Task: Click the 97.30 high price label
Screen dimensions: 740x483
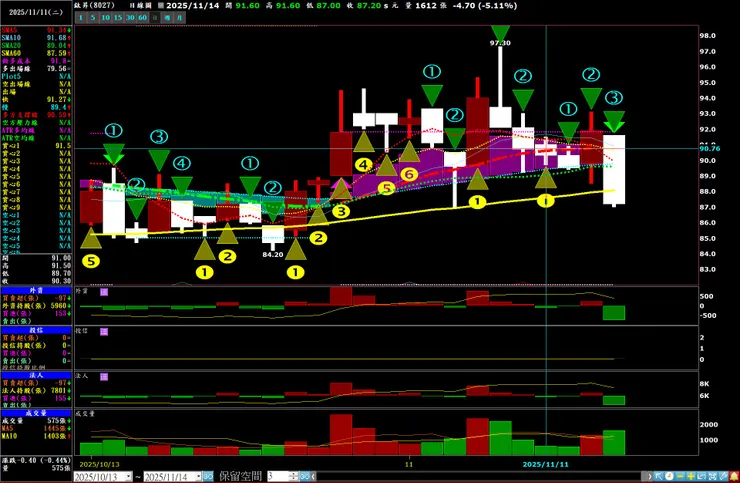Action: click(500, 43)
